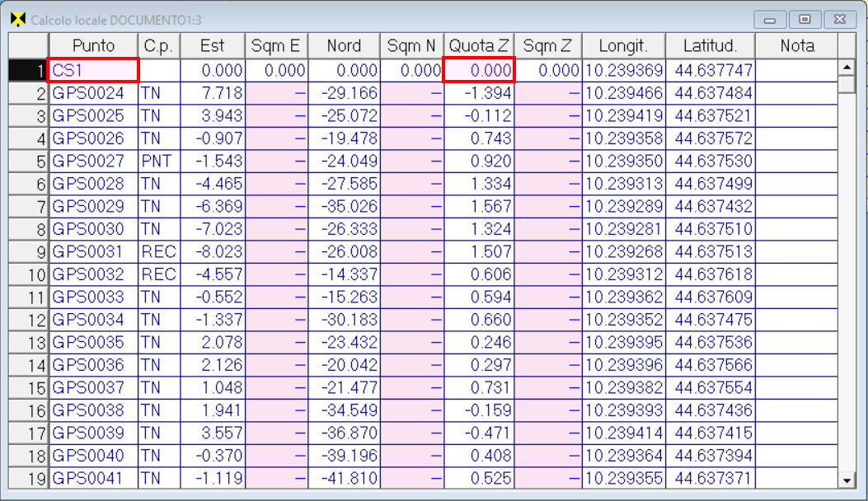Screen dimensions: 868x501
Task: Click the empty Nota cell for GPS0024
Action: click(x=796, y=94)
